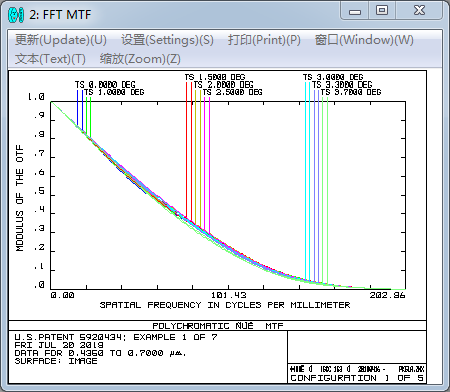Click the 'TS 3.0000 DEG' legend label

333,77
